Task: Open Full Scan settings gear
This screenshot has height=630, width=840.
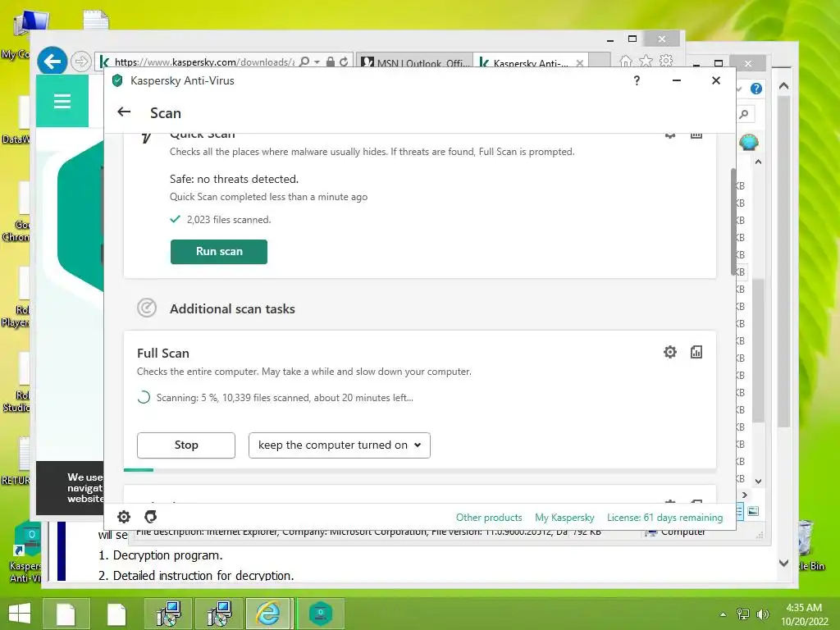Action: tap(669, 352)
